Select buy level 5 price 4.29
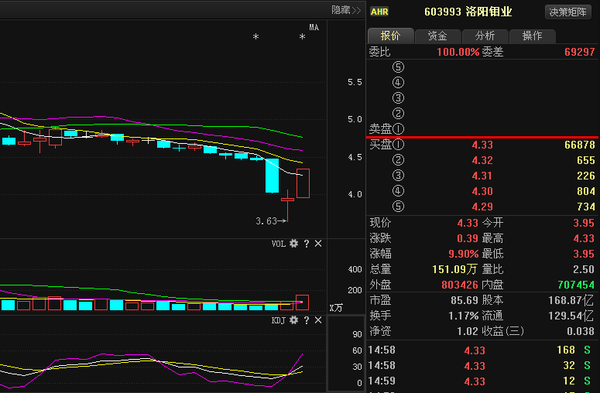This screenshot has height=393, width=600. pyautogui.click(x=482, y=207)
